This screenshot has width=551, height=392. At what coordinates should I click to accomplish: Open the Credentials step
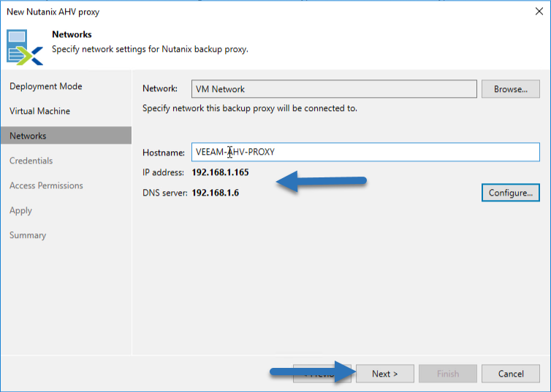[x=31, y=161]
